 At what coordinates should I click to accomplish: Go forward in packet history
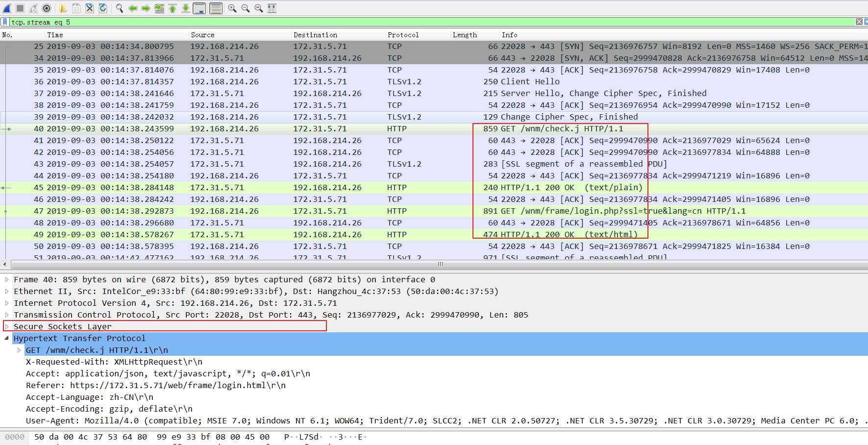pyautogui.click(x=146, y=8)
